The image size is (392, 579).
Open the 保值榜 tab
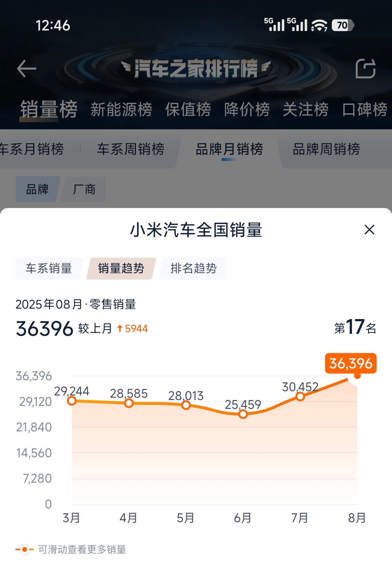[x=188, y=109]
